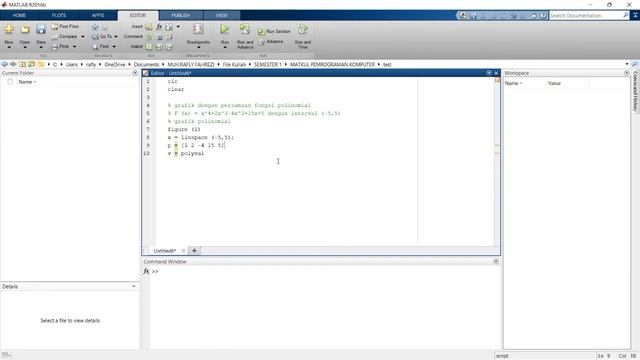Click the insert fixed-point data icon

tap(169, 27)
